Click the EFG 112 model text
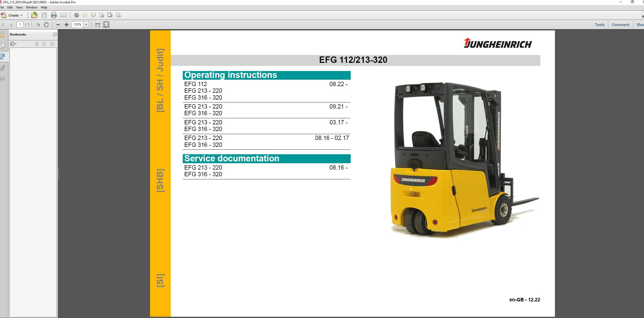 point(196,84)
